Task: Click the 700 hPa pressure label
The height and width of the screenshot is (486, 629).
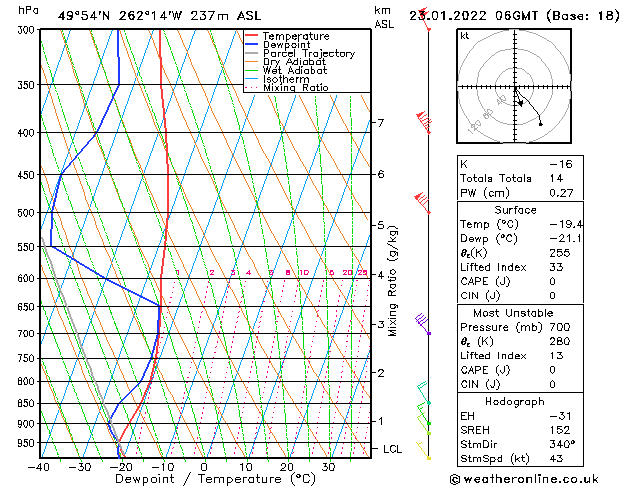Action: coord(28,334)
